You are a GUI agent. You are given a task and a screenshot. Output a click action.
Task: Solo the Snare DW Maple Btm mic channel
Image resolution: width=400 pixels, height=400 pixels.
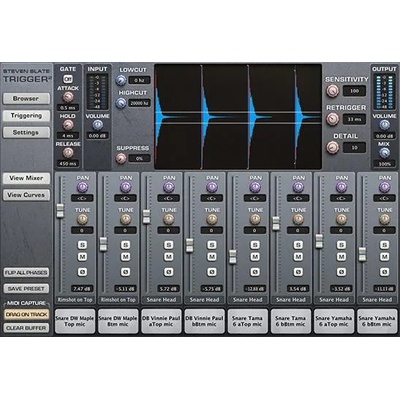(x=125, y=245)
